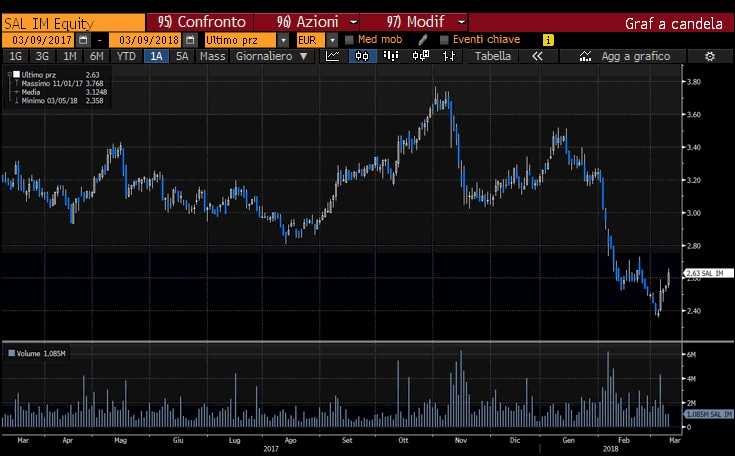Open calendar picker for start date

click(83, 39)
